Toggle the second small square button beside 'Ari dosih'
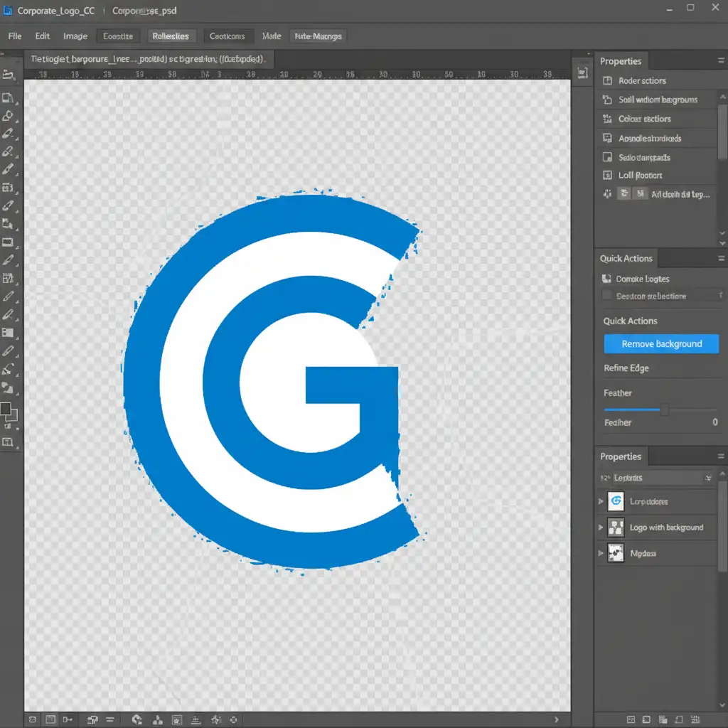Screen dimensions: 728x728 point(640,193)
